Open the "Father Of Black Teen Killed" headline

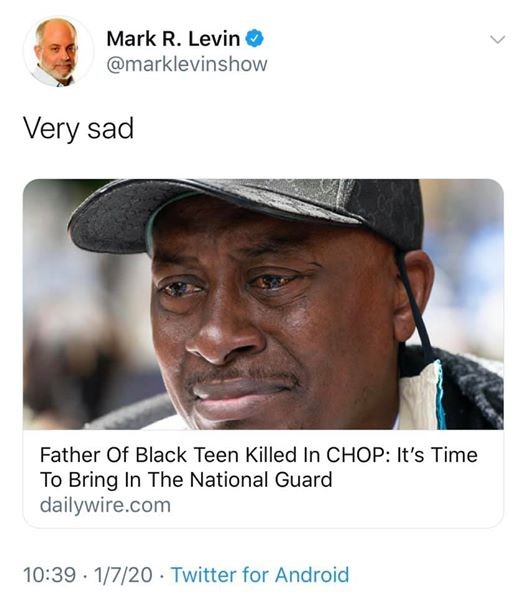258,467
